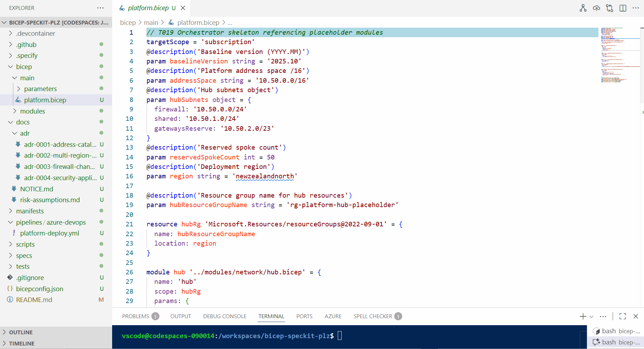The width and height of the screenshot is (644, 349).
Task: Expand the modules folder
Action: coord(33,111)
